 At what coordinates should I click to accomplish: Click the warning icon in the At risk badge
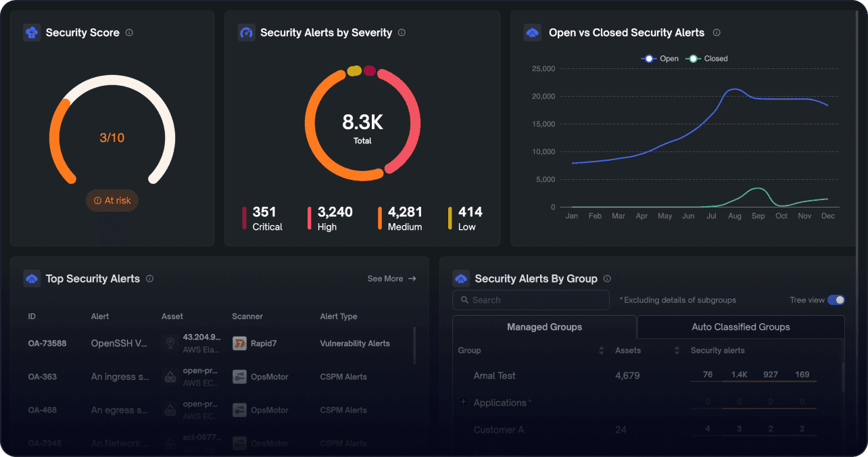click(x=98, y=201)
